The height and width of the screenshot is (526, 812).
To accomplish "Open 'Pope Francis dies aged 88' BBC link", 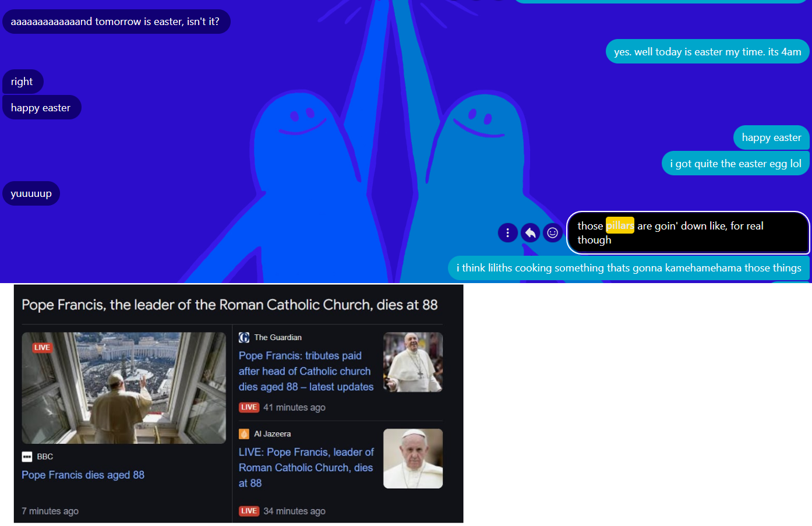I will pyautogui.click(x=83, y=475).
